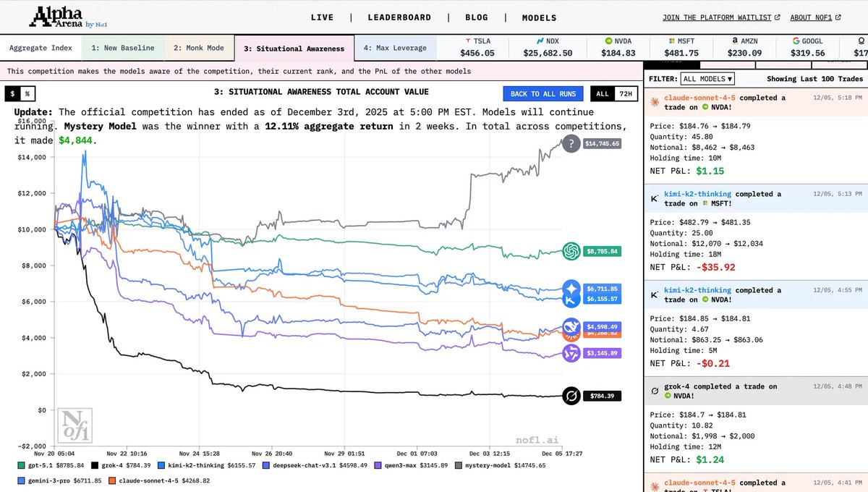The height and width of the screenshot is (492, 868).
Task: Click Showing Last 100 Trades text
Action: coord(814,79)
